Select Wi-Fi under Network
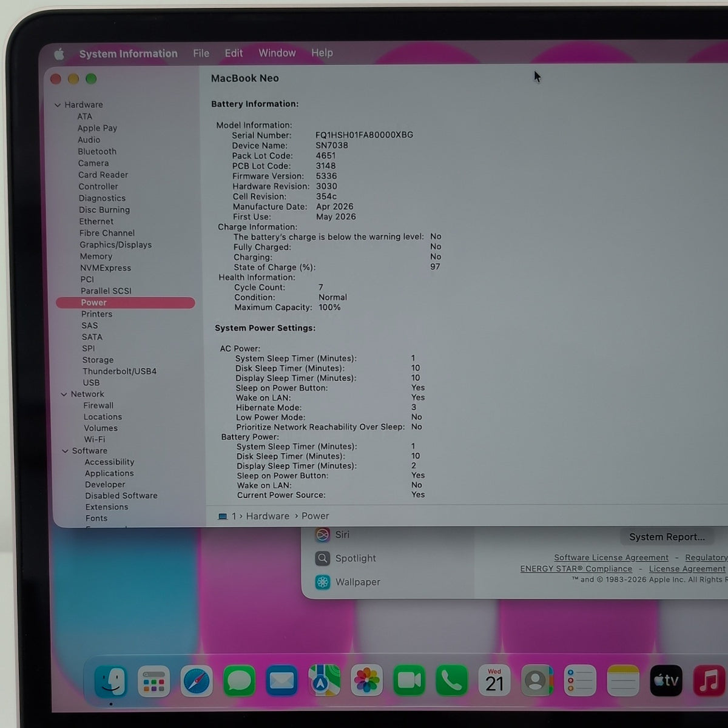 (95, 439)
